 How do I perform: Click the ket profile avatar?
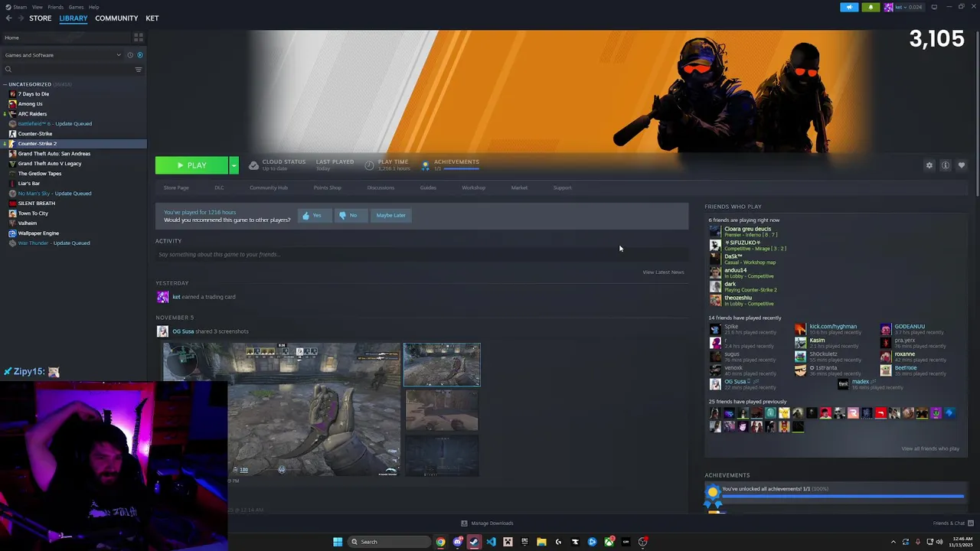coord(888,7)
